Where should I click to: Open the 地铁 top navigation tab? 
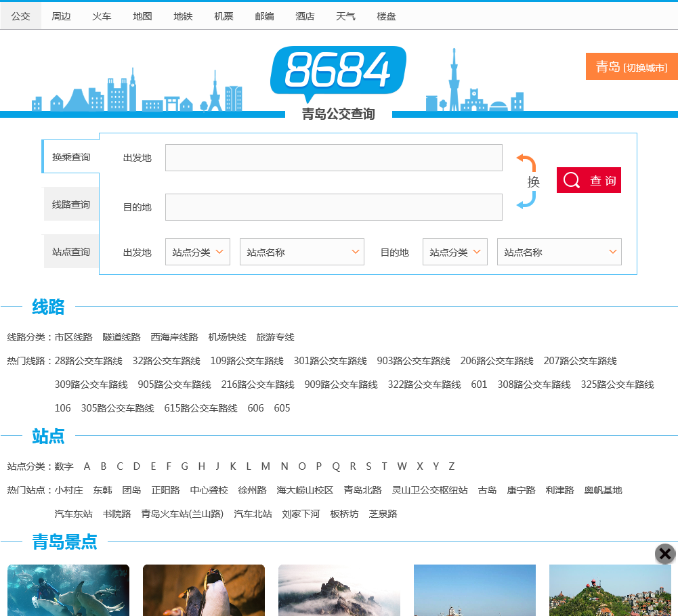click(x=183, y=16)
